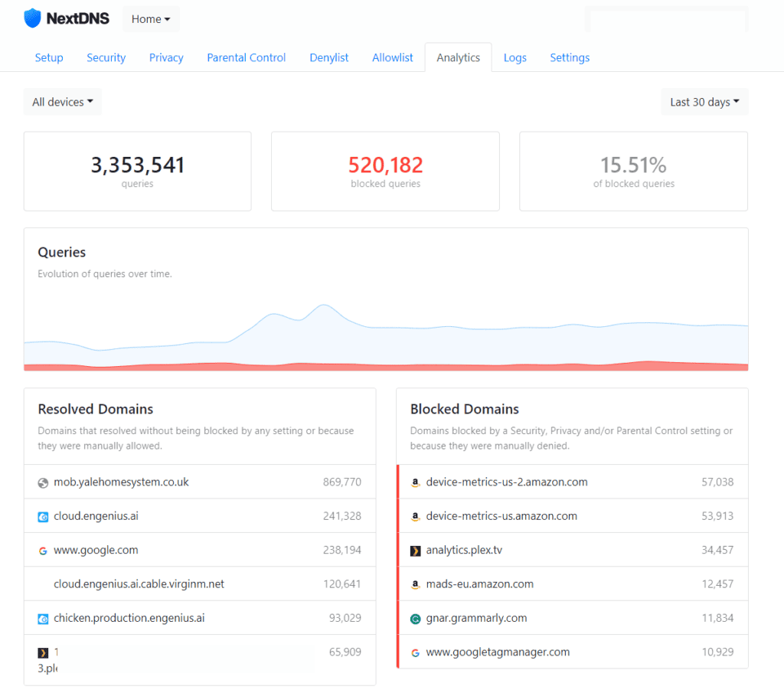Screen dimensions: 784x693
Task: Click the EnGenius icon beside cloud.engenius.ai
Action: [43, 517]
